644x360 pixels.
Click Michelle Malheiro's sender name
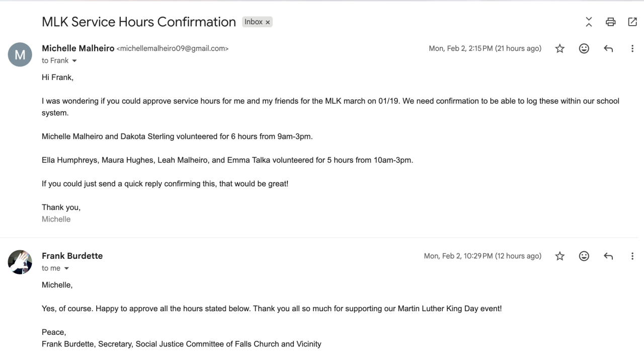click(78, 48)
